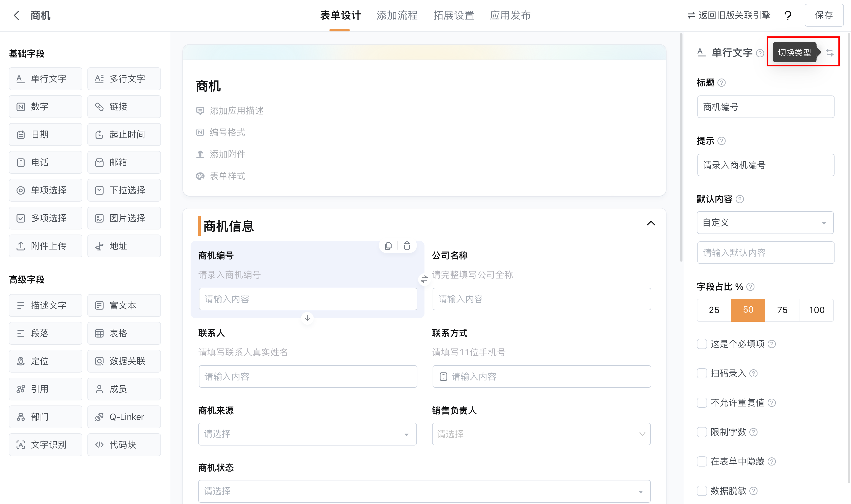Screen dimensions: 851x504
Task: Go back using the arrow beside 商机
Action: click(x=16, y=15)
